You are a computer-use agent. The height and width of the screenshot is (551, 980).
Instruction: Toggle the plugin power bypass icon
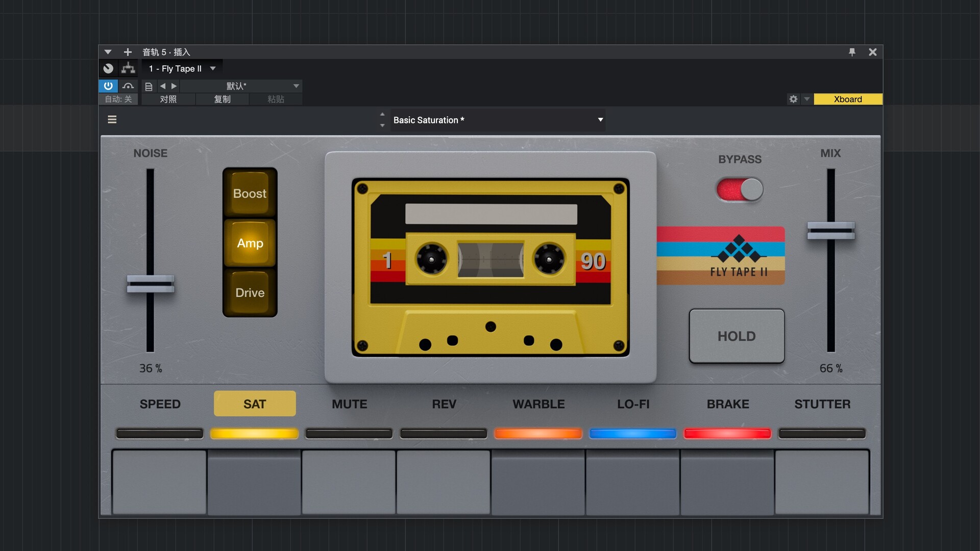point(108,86)
